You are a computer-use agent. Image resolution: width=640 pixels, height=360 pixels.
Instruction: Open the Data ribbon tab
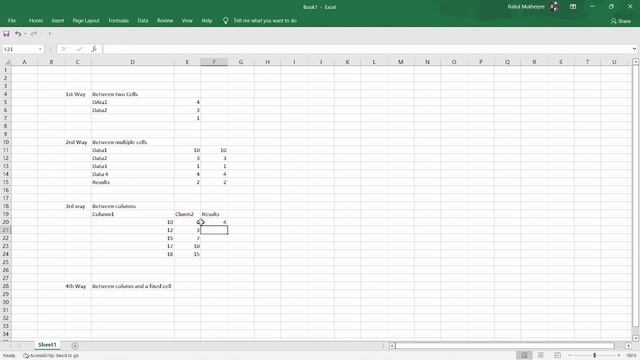tap(143, 20)
